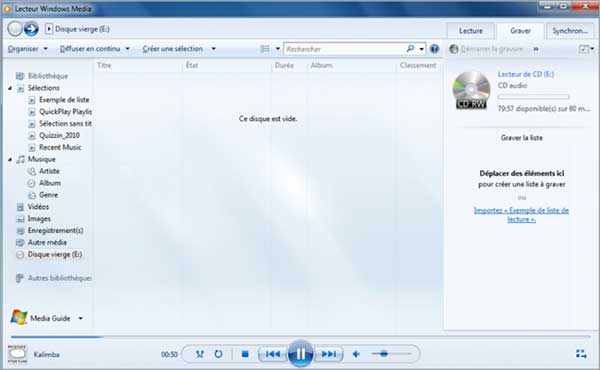This screenshot has height=370, width=600.
Task: Click Créer une sélection button
Action: pos(173,49)
